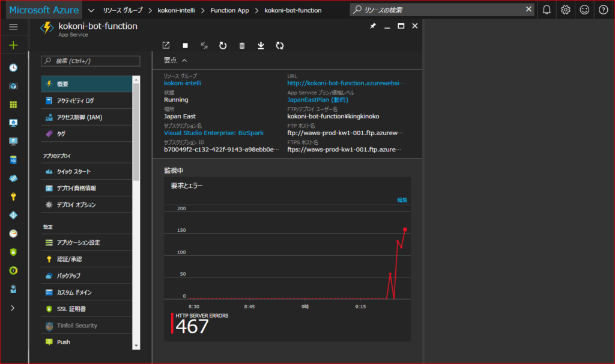This screenshot has height=364, width=615.
Task: Open アクセス制御 (IAM) menu item
Action: point(86,117)
